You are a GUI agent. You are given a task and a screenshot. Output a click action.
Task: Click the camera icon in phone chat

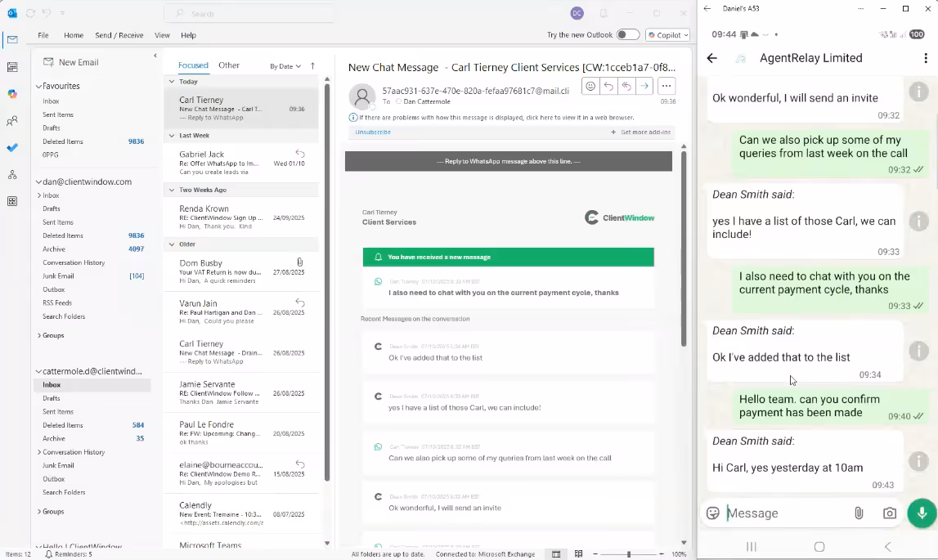click(890, 513)
